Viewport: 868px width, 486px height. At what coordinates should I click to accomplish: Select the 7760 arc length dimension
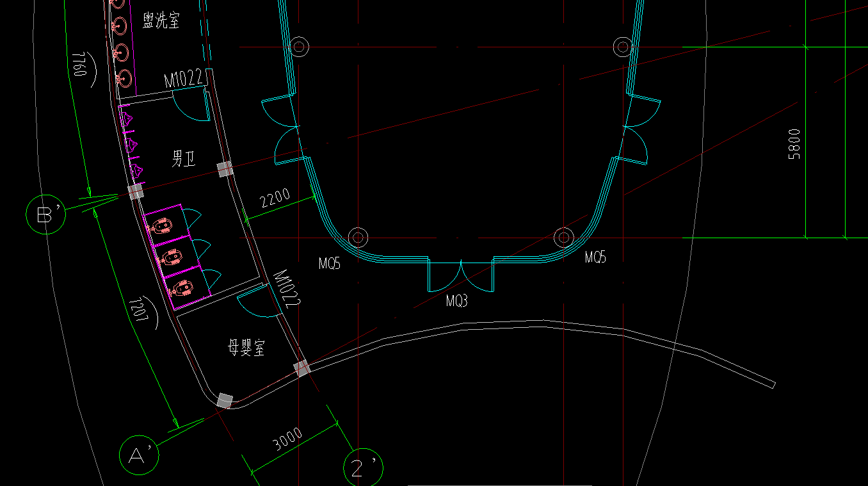point(80,64)
